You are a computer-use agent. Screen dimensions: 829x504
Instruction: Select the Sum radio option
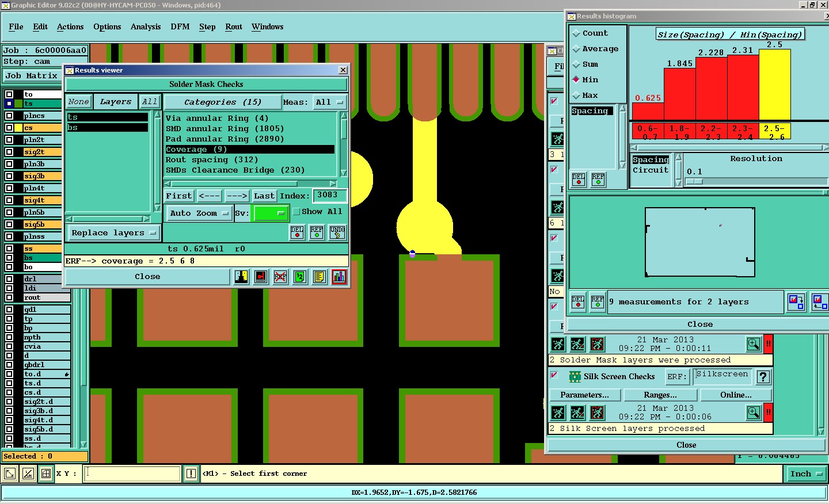click(576, 64)
